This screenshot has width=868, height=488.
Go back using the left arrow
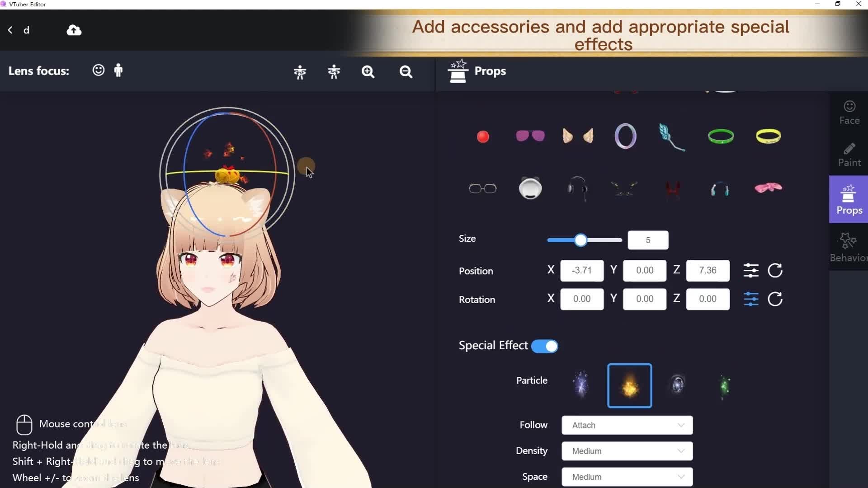coord(10,30)
